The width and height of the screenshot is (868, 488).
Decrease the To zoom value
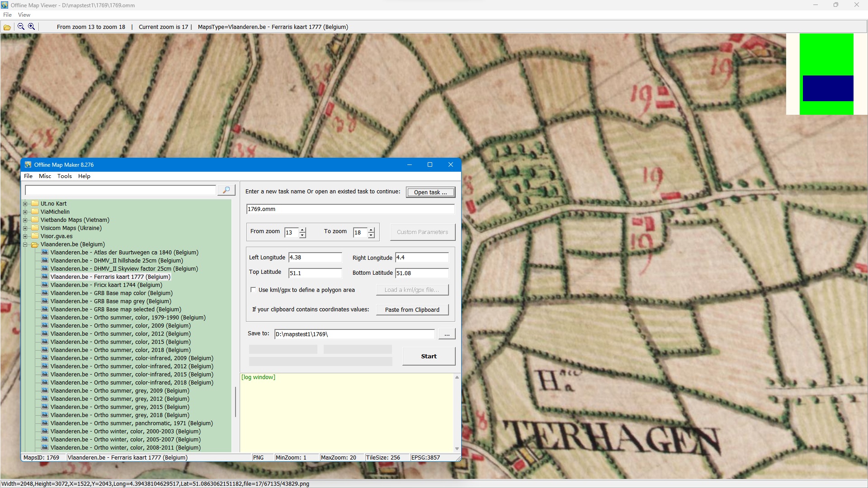[371, 235]
